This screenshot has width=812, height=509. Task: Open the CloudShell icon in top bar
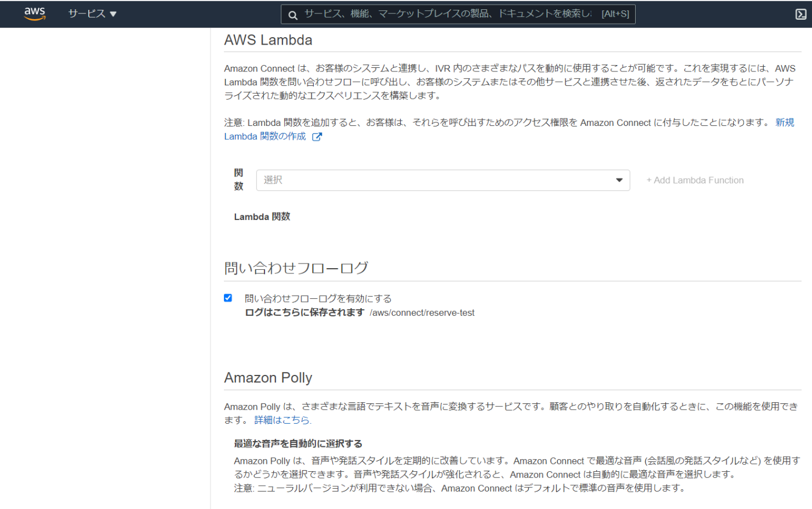[801, 14]
